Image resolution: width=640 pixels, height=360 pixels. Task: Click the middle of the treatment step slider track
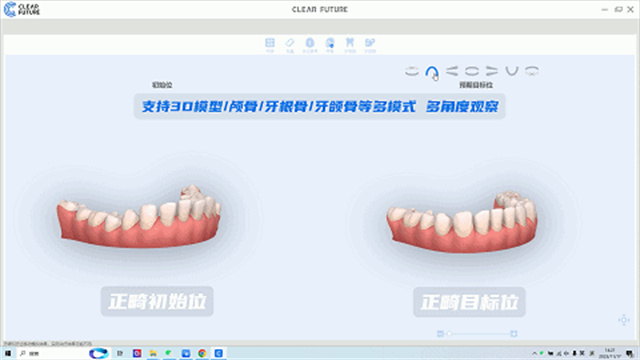point(480,333)
